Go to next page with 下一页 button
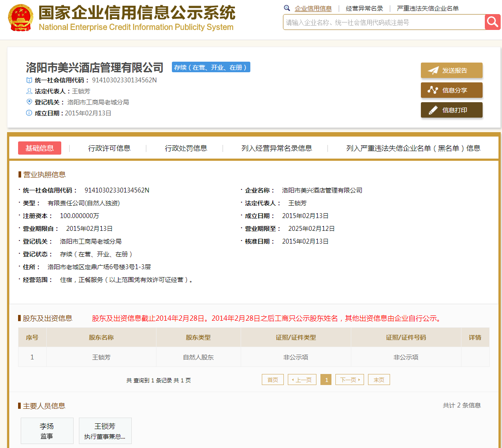 tap(350, 380)
